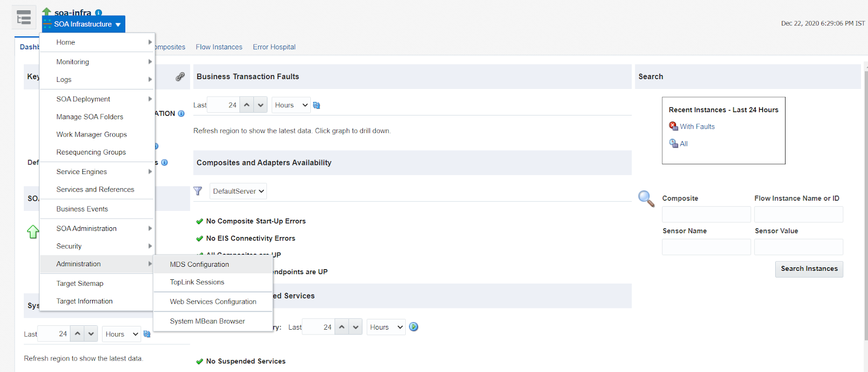Increase the Business Transaction Faults Last value
The image size is (868, 372).
click(x=247, y=105)
